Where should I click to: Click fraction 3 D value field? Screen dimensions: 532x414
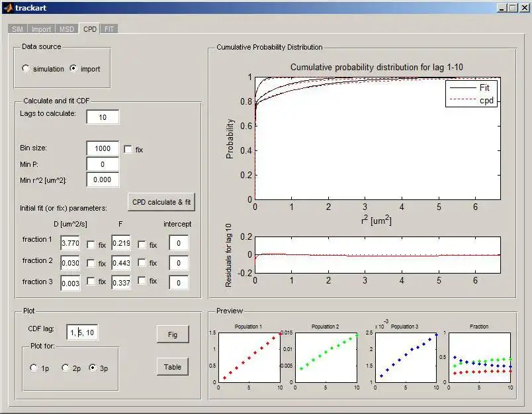pos(70,283)
